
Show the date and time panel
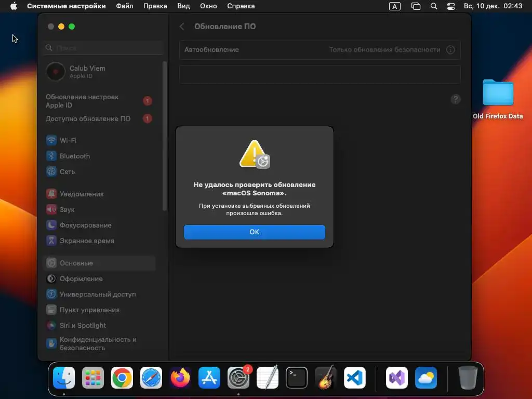point(493,6)
